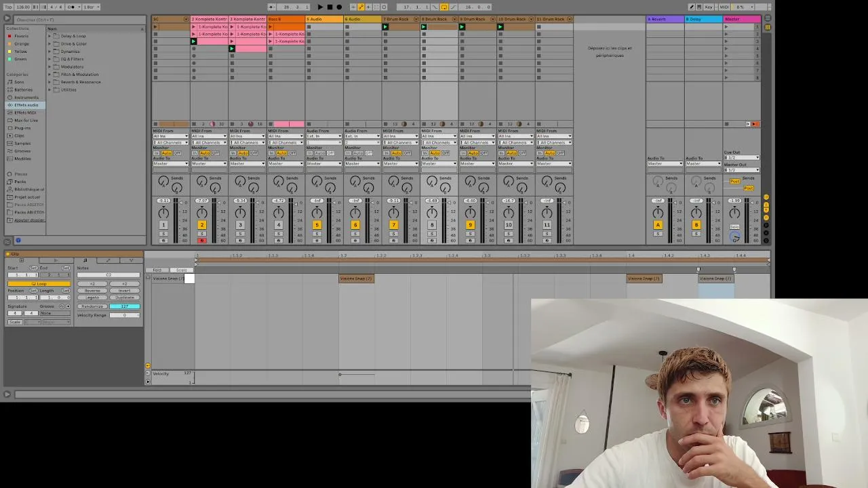Click the yellow Loop button in Clip view

coord(39,283)
